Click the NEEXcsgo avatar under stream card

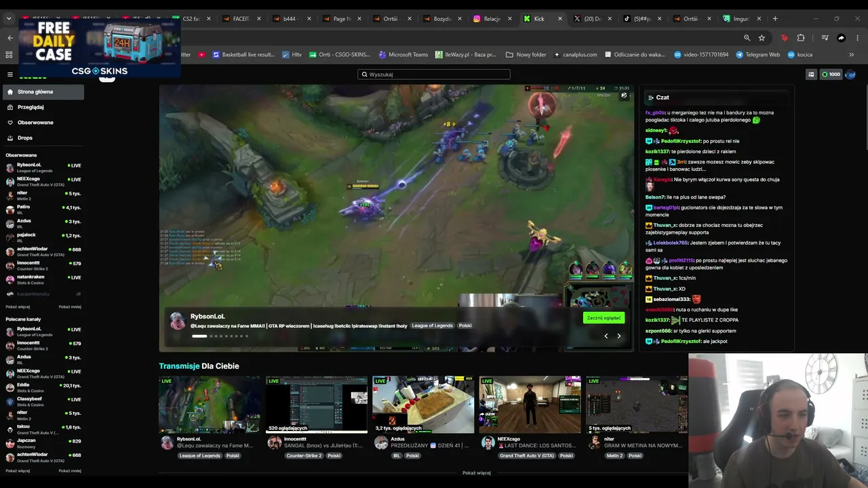pyautogui.click(x=488, y=443)
